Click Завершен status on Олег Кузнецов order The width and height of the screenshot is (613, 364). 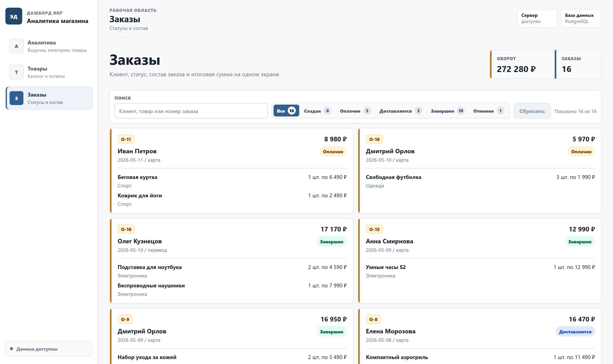coord(332,242)
